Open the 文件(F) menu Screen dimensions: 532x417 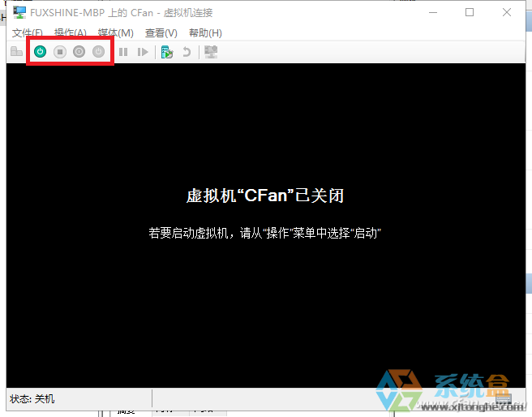tap(28, 33)
